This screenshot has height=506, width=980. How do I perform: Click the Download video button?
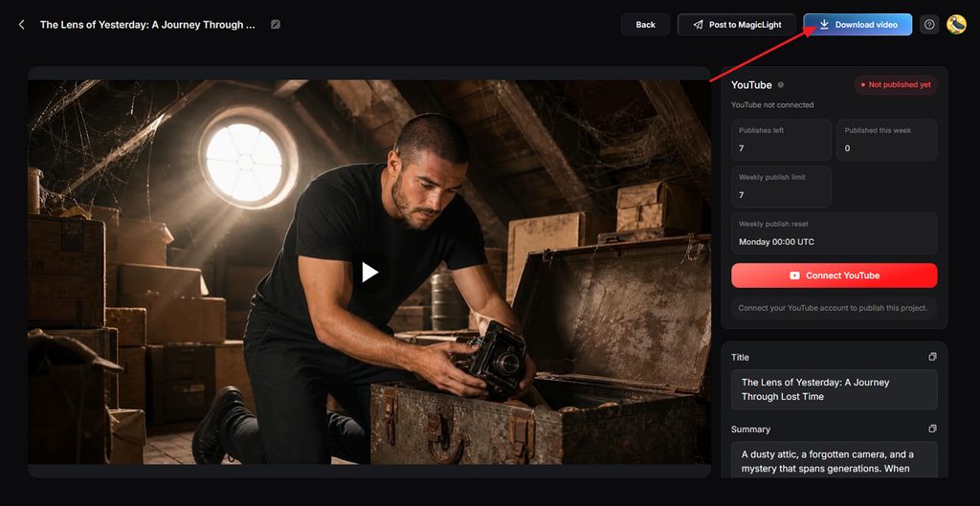pyautogui.click(x=857, y=25)
